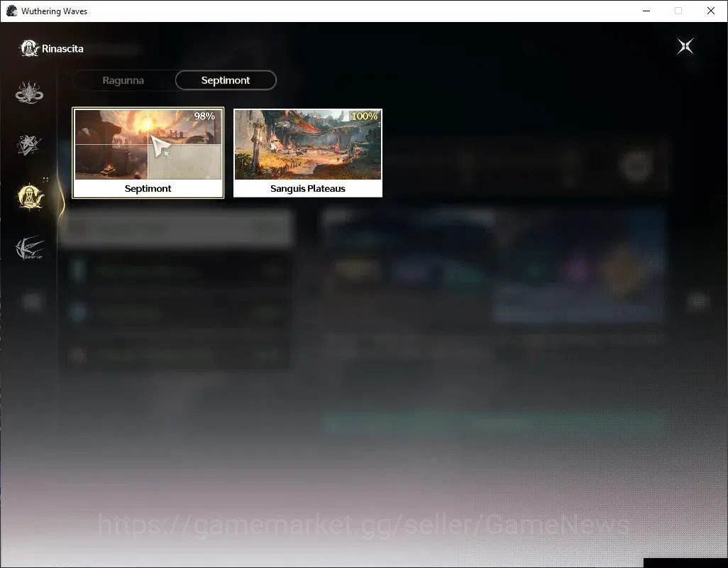This screenshot has width=728, height=568.
Task: Click the Rinascita title emblem icon
Action: [x=29, y=48]
